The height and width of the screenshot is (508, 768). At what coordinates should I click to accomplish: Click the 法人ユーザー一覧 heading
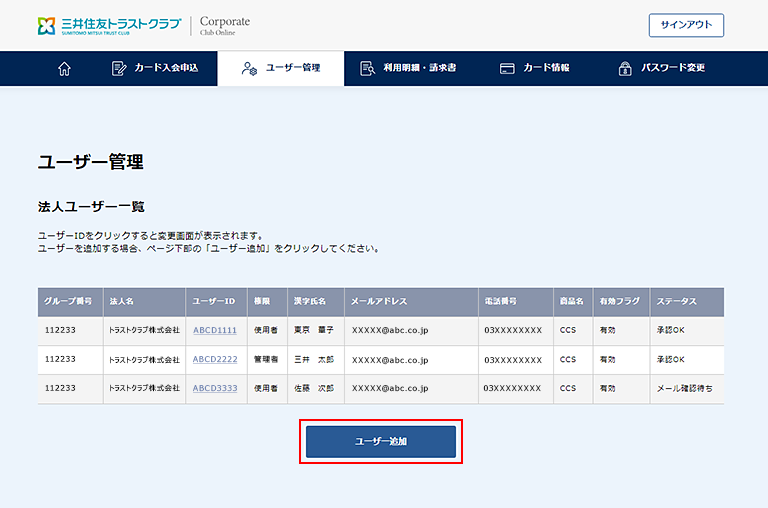[x=91, y=207]
